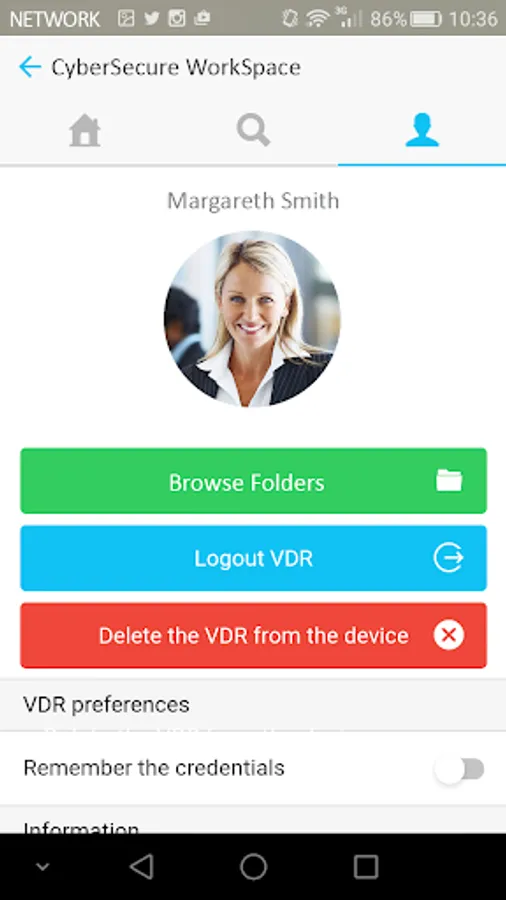Tap the Margareth Smith name label

[x=253, y=201]
